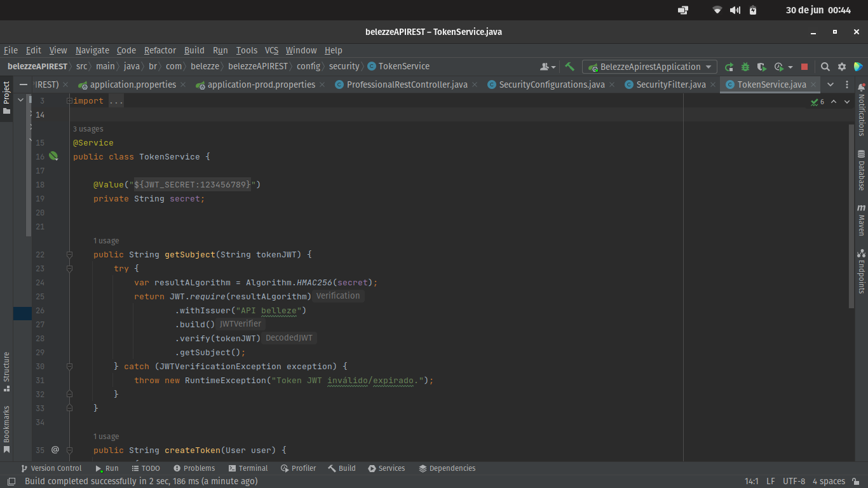Screen dimensions: 868x488
Task: Open the Bookmarks tool window
Action: 6,430
